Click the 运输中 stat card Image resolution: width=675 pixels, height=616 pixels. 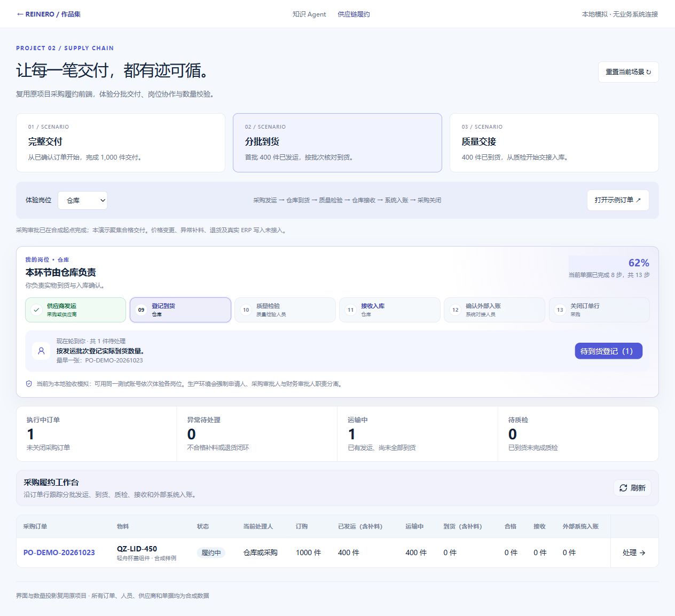(x=418, y=433)
